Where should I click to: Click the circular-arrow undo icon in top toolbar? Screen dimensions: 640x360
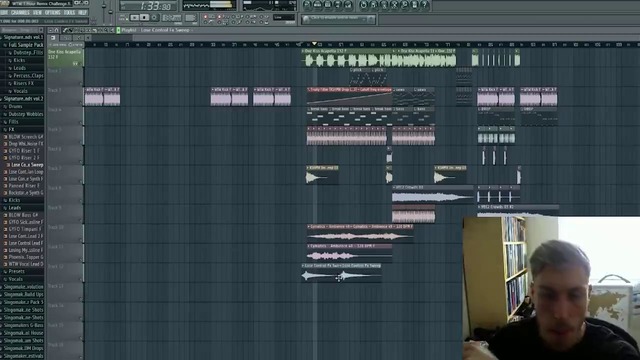point(364,5)
